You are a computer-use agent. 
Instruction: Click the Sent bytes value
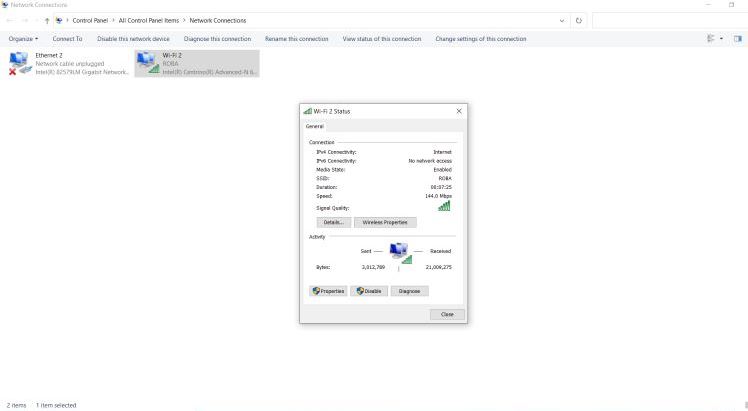pos(373,267)
